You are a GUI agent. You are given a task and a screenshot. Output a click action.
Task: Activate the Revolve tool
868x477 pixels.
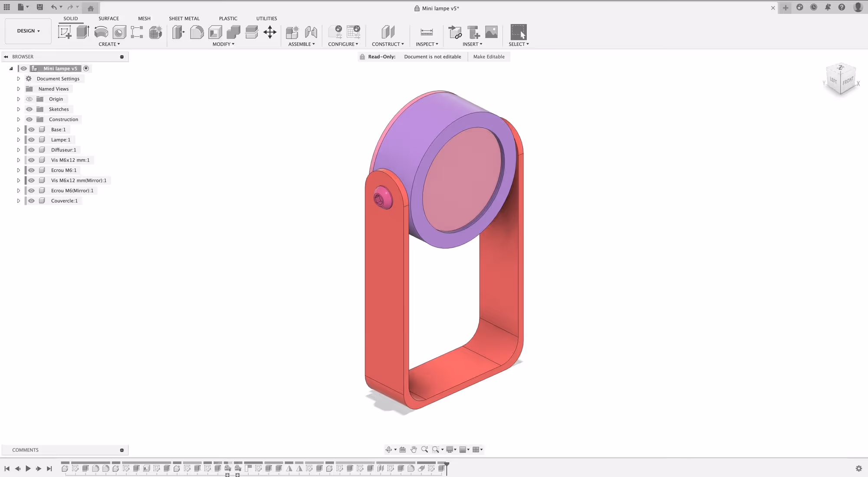[x=101, y=32]
